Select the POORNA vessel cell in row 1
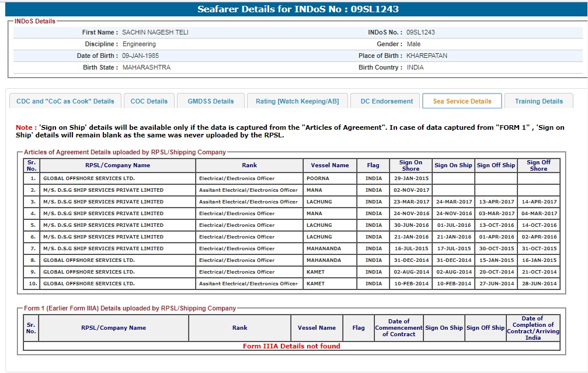 click(x=318, y=178)
